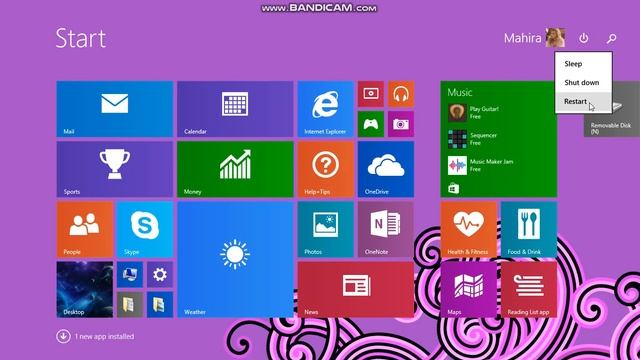Screen dimensions: 640x360
Task: Show all apps with the down arrow
Action: 63,336
